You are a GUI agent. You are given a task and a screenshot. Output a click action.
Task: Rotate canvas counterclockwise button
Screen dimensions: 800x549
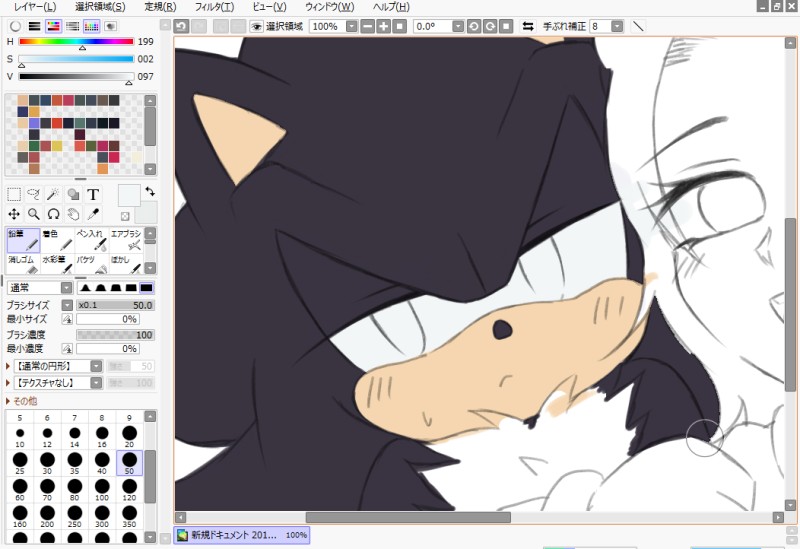(473, 27)
